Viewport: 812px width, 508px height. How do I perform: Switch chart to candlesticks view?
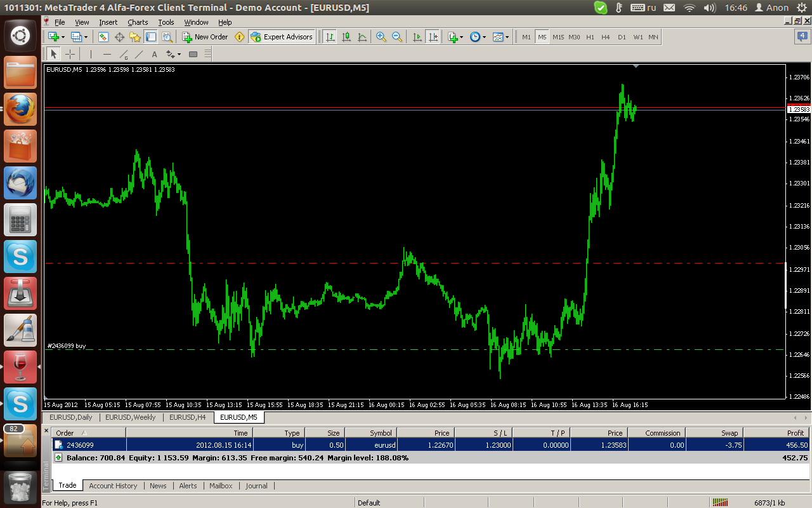pos(346,37)
